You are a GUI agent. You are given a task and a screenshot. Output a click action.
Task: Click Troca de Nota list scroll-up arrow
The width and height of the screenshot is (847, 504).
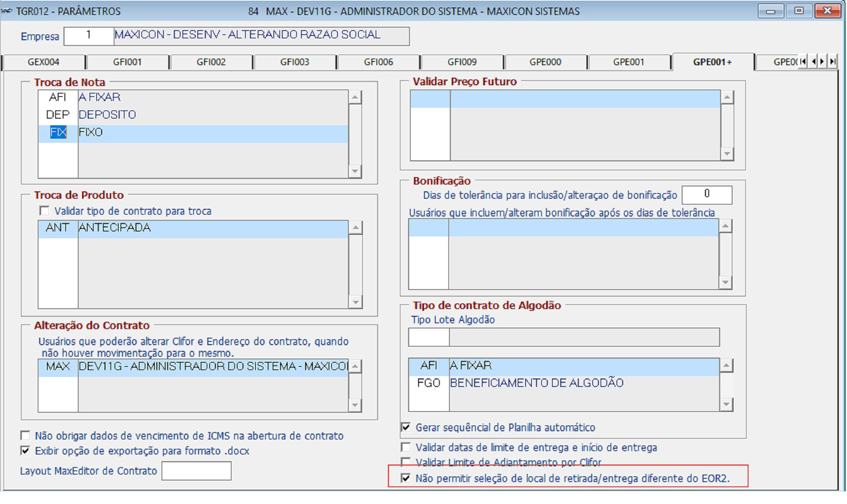[x=355, y=98]
